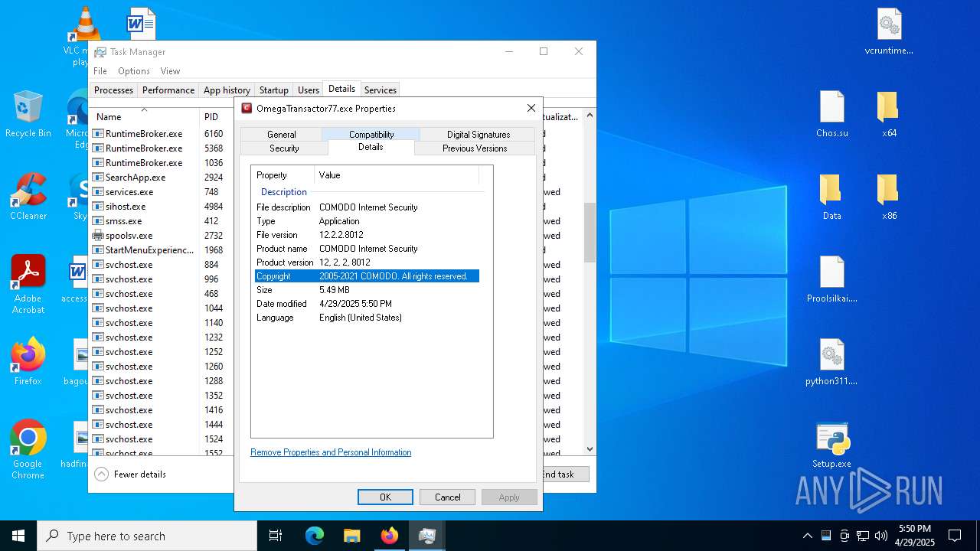Open the Security tab in Properties
Screen dimensions: 980x551
(284, 148)
